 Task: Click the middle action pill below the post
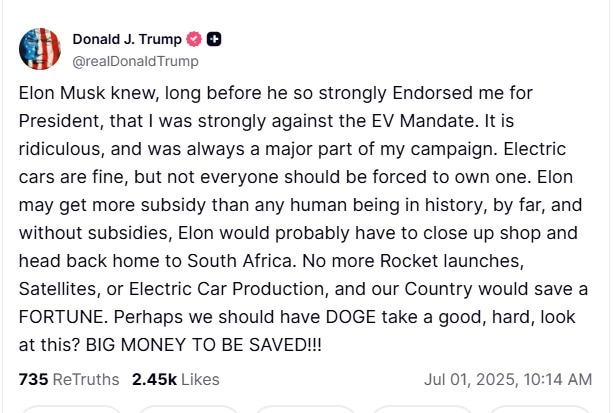(x=305, y=409)
